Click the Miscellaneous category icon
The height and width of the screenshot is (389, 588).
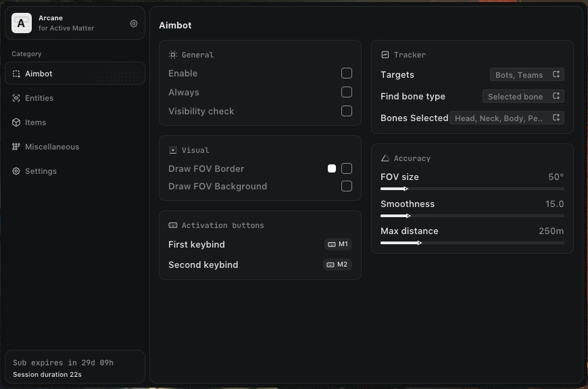click(x=16, y=147)
